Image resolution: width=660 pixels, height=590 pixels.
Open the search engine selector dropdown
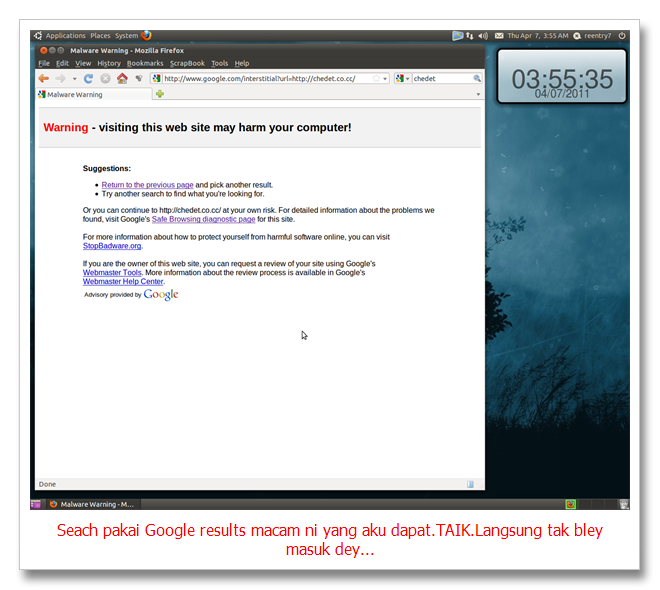pyautogui.click(x=402, y=78)
